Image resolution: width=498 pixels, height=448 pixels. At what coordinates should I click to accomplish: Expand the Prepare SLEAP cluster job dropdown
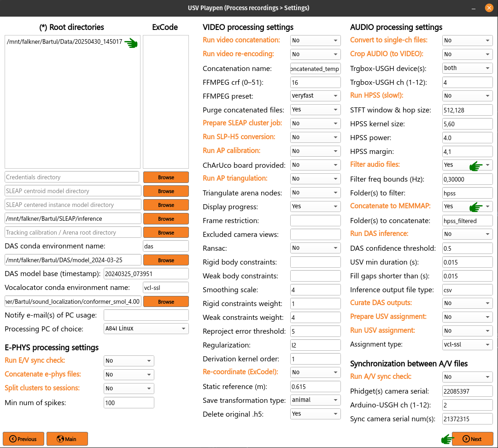click(x=315, y=123)
